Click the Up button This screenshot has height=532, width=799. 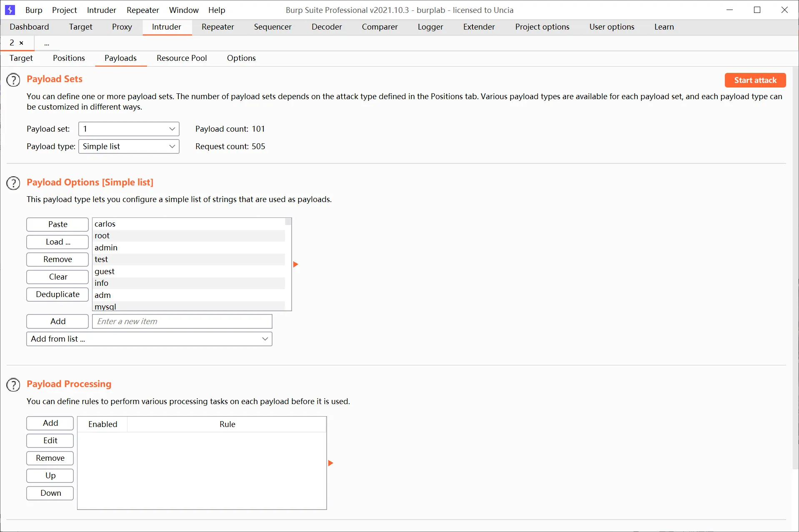[50, 475]
